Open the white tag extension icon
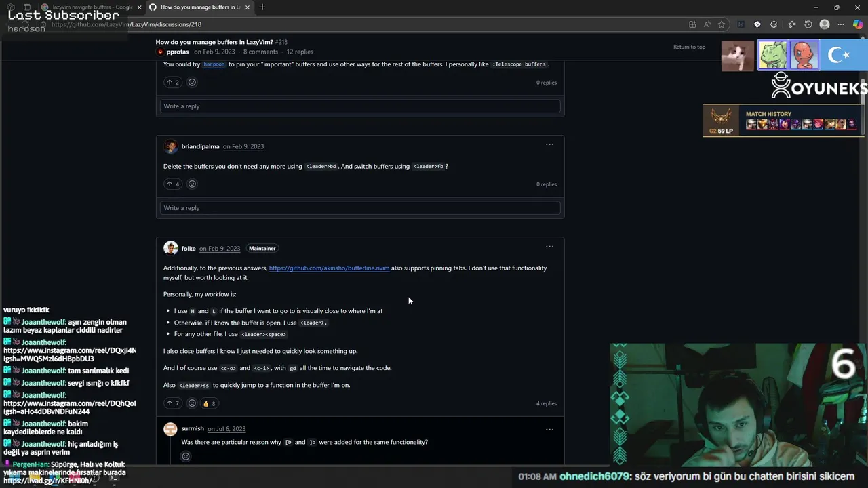 (757, 24)
